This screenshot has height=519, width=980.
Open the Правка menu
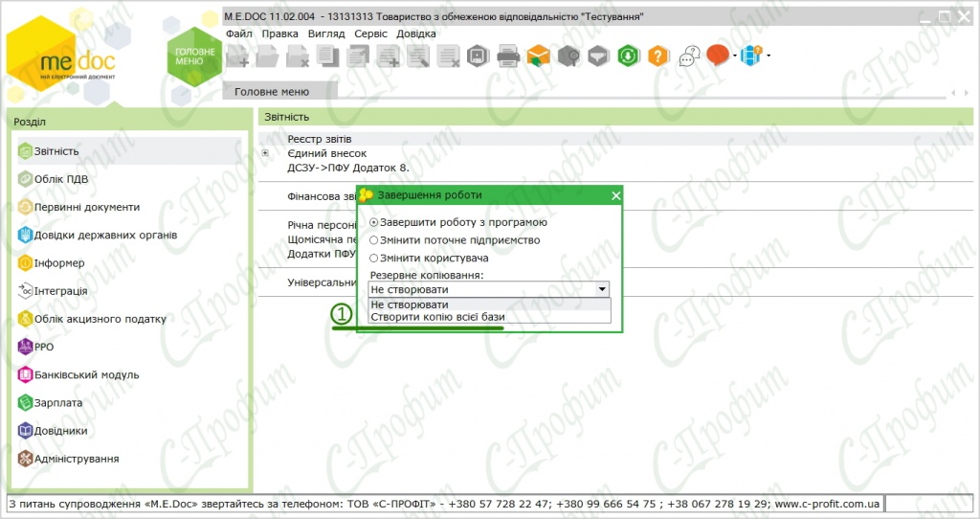pos(280,34)
